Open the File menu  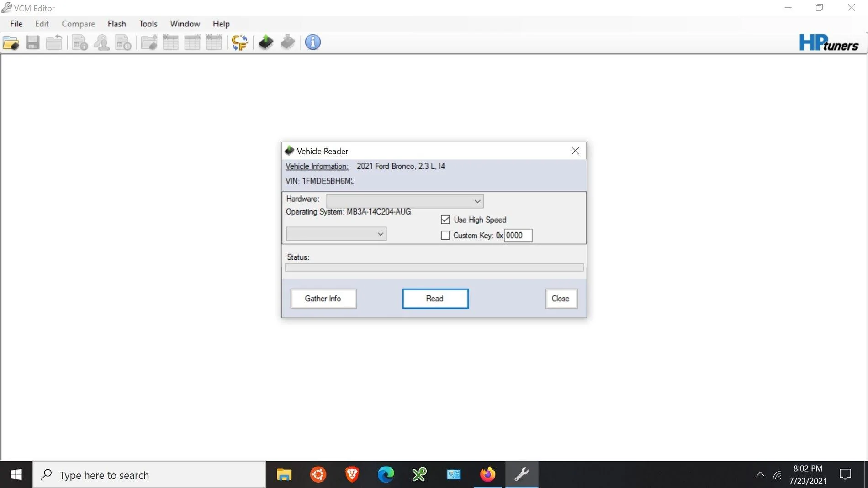16,24
